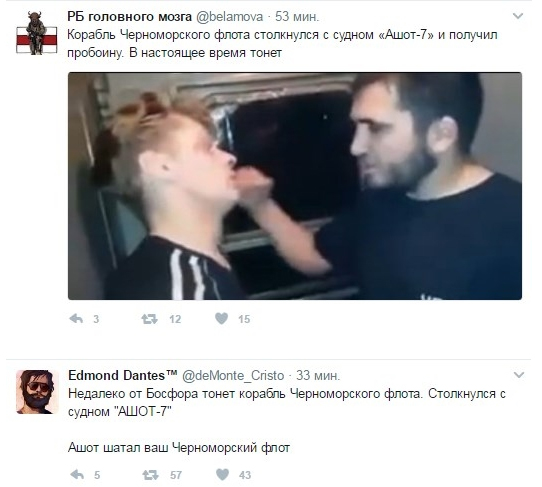View retweet count 57 on second tweet

click(176, 475)
